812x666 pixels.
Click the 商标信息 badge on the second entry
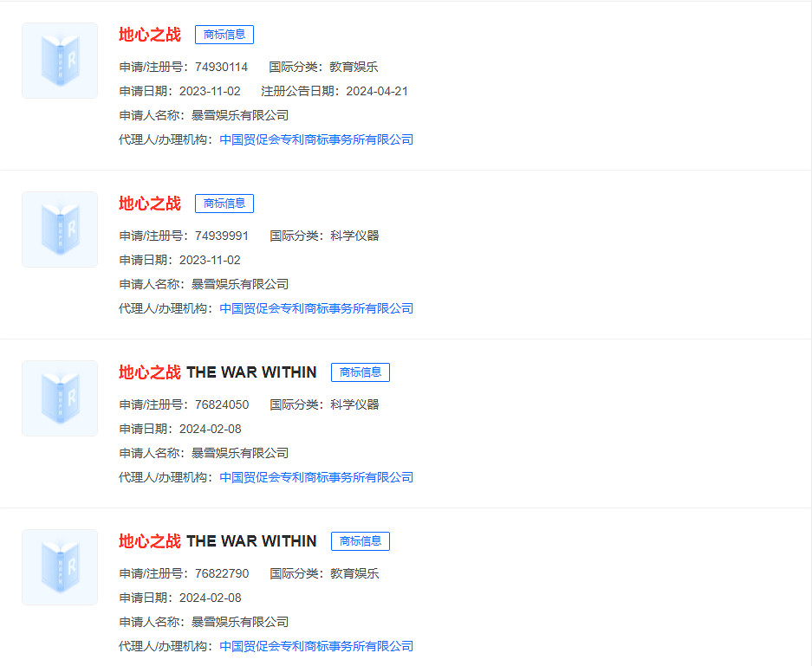pos(224,204)
